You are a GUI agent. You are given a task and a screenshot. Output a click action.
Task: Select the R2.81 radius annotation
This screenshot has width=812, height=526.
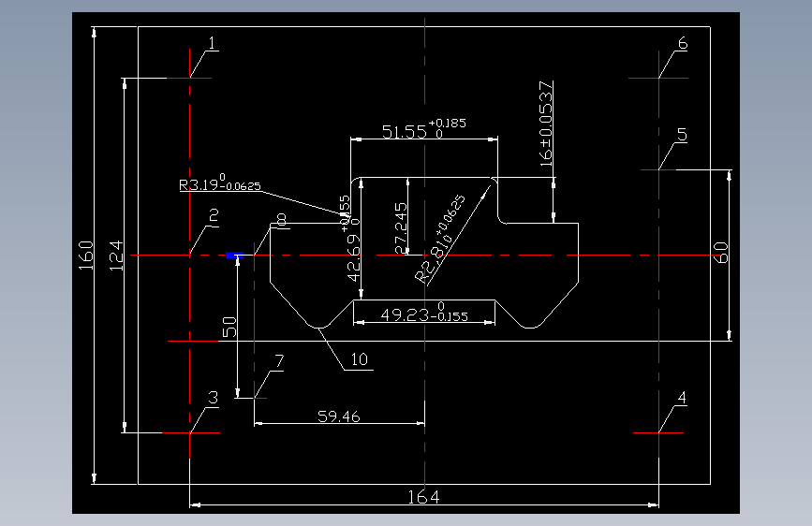[440, 240]
